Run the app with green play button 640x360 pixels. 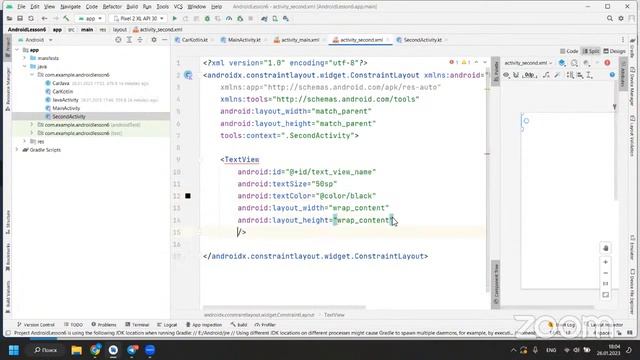175,18
